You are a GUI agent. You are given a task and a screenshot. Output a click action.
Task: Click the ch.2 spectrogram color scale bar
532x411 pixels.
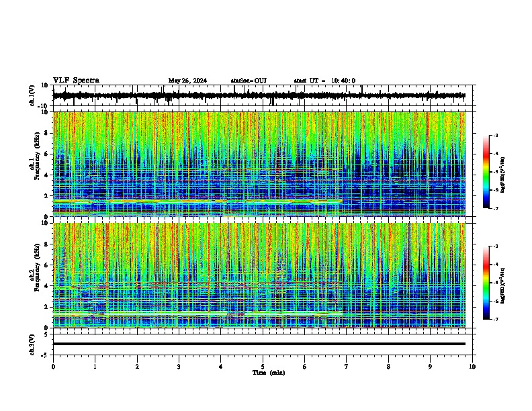[x=486, y=283]
